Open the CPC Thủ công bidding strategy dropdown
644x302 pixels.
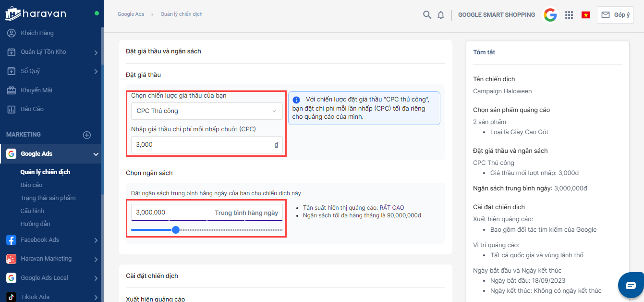point(207,111)
